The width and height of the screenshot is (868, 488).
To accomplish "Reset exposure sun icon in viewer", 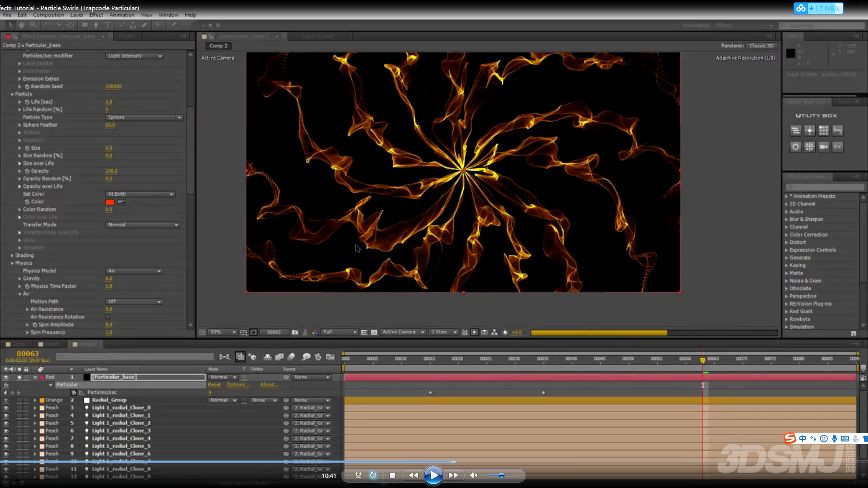I will [505, 332].
